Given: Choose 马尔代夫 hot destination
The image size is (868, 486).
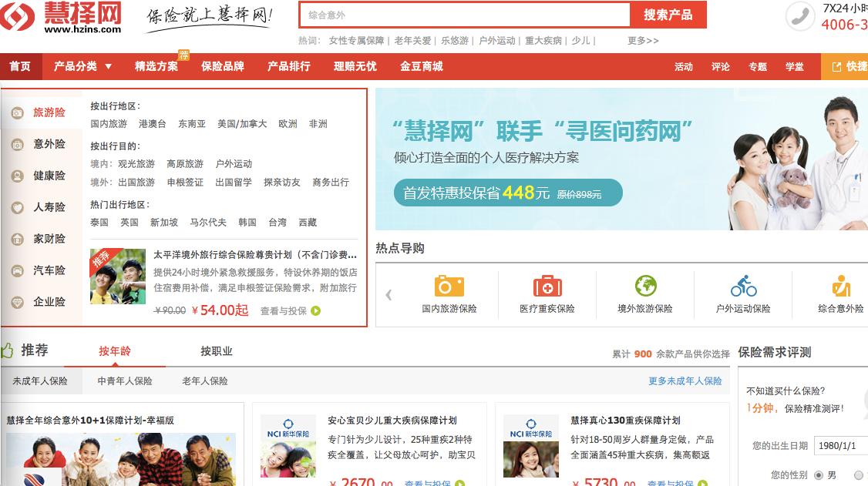Looking at the screenshot, I should [x=208, y=223].
